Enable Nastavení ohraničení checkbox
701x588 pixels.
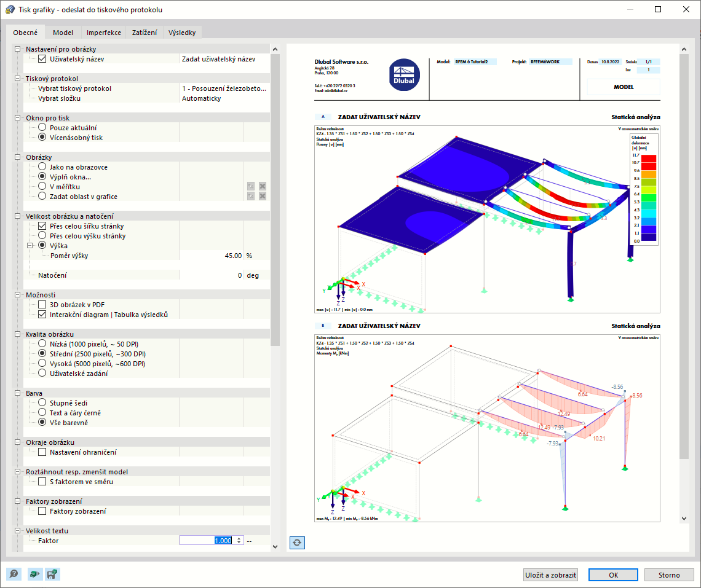[x=42, y=452]
